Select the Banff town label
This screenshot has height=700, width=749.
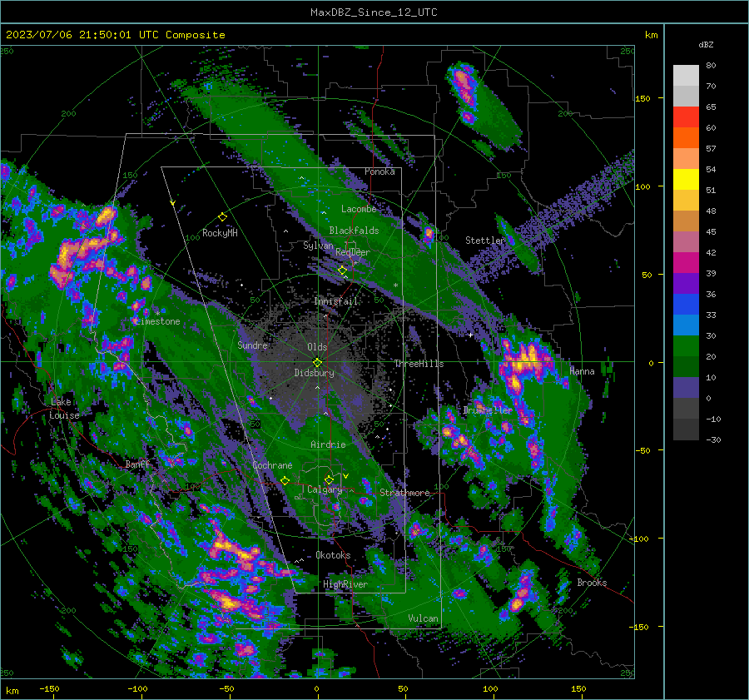[x=137, y=464]
